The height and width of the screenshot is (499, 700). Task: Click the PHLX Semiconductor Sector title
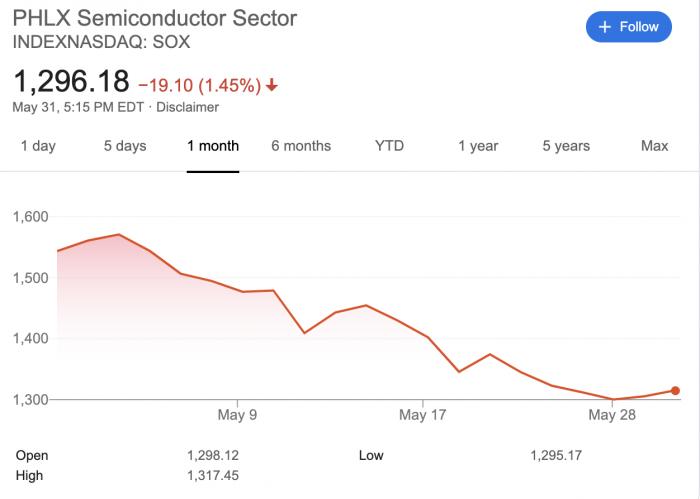click(154, 19)
